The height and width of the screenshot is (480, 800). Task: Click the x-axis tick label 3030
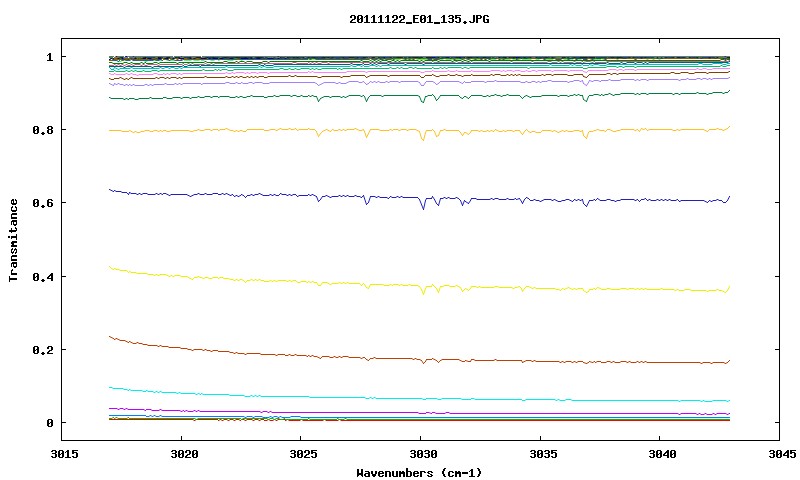[x=423, y=454]
